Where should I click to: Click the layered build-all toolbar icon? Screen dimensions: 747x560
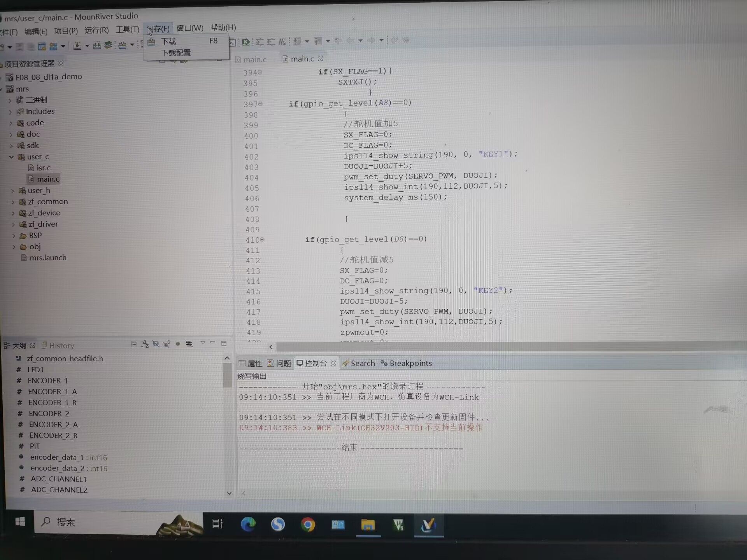tap(109, 45)
